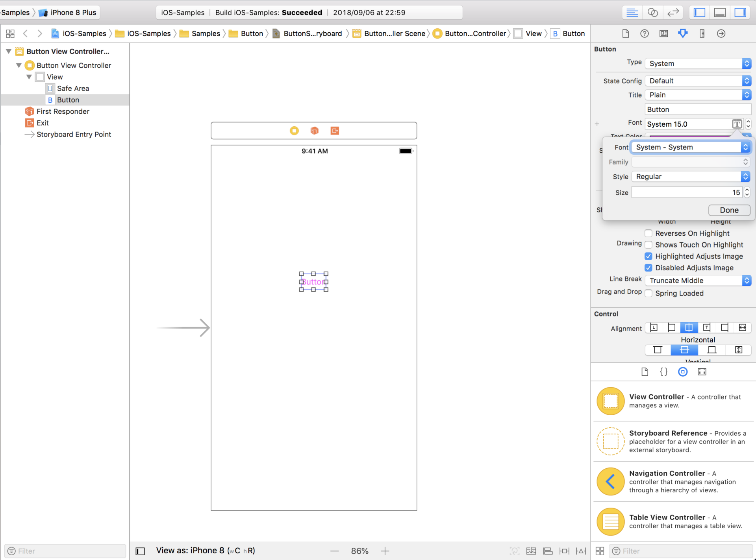This screenshot has height=560, width=756.
Task: Click the Size stepper arrows
Action: pos(747,192)
